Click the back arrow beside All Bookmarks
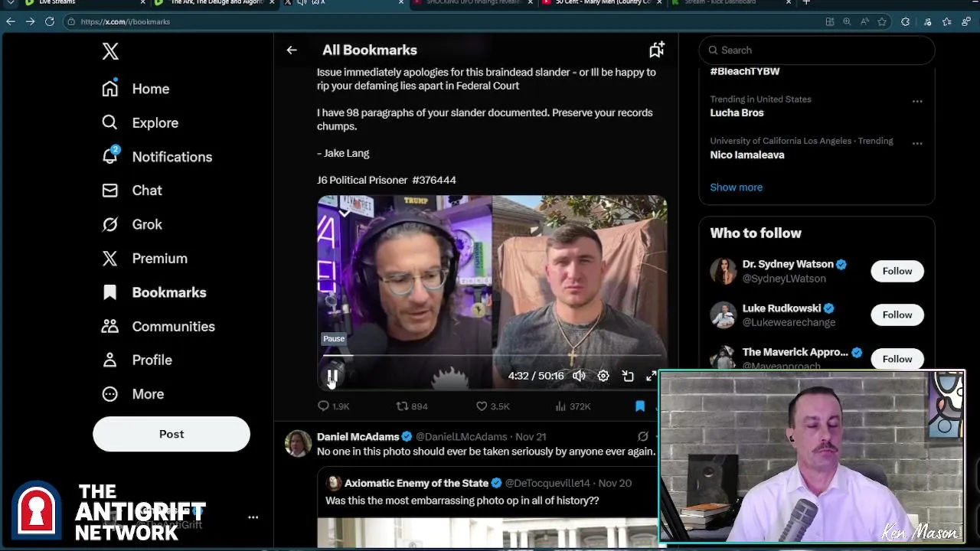The height and width of the screenshot is (551, 980). tap(292, 50)
